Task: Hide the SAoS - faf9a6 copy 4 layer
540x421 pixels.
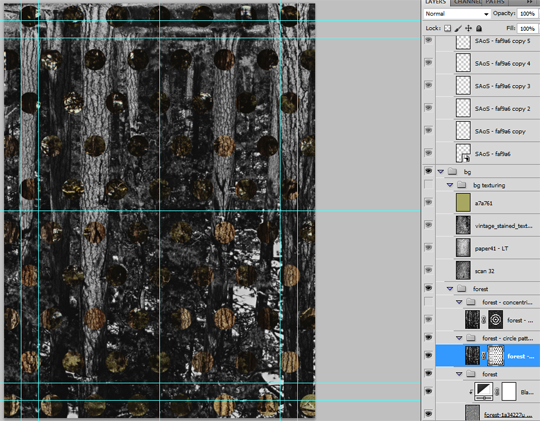Action: pyautogui.click(x=428, y=63)
